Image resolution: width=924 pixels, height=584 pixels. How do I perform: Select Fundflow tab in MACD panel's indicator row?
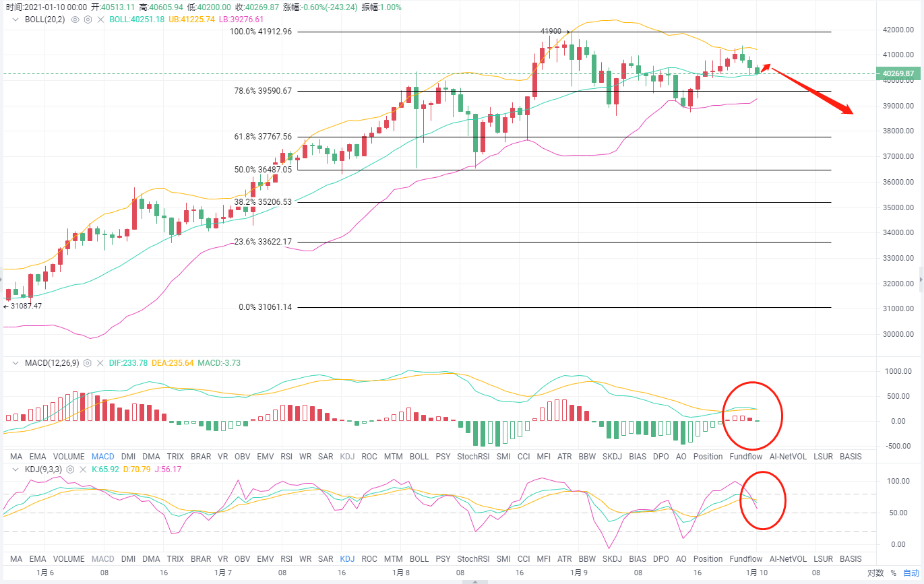[746, 457]
